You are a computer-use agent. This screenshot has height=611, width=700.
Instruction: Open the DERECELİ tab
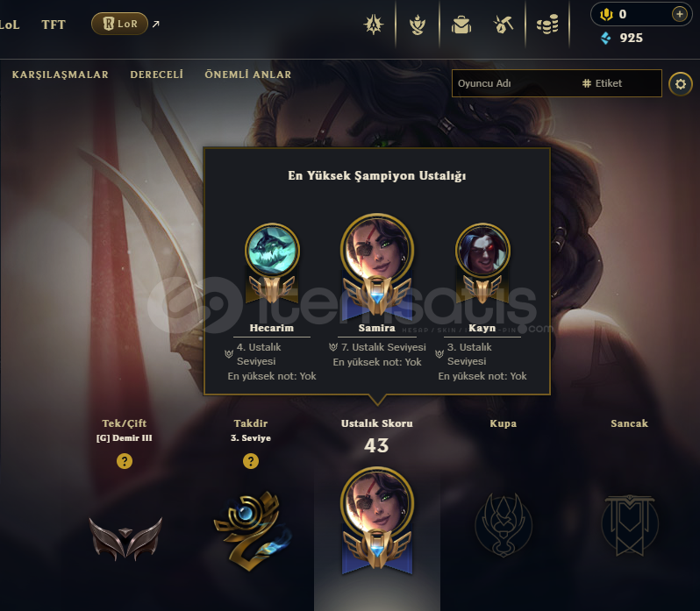157,75
